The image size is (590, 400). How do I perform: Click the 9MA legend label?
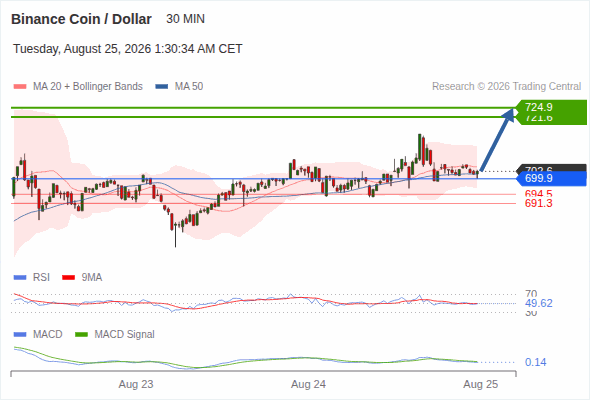click(92, 278)
